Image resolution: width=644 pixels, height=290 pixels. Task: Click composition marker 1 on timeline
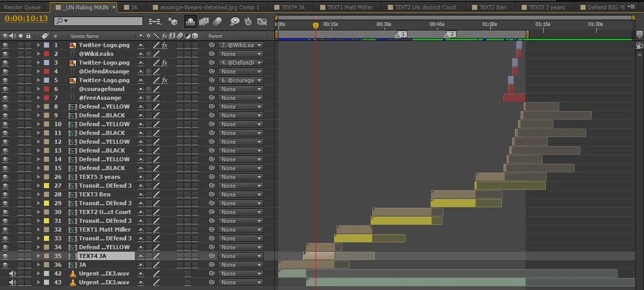pyautogui.click(x=401, y=34)
